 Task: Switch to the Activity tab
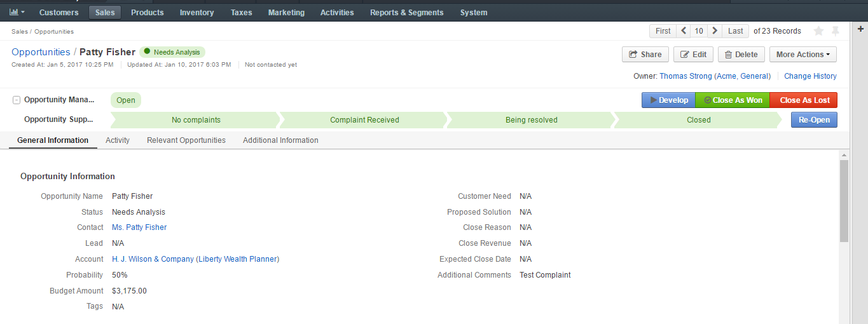coord(118,140)
